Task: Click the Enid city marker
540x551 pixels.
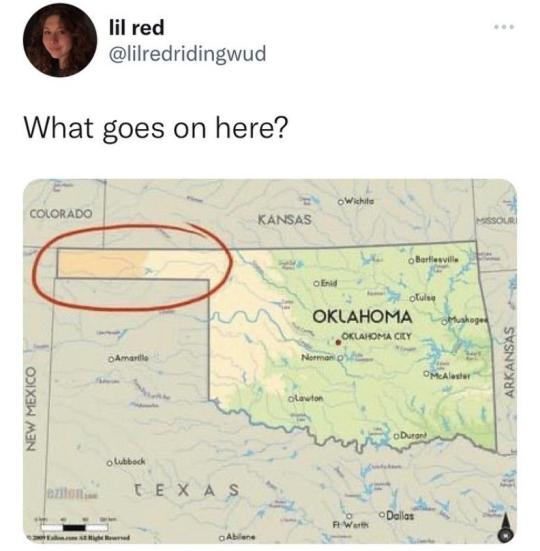Action: pos(316,283)
